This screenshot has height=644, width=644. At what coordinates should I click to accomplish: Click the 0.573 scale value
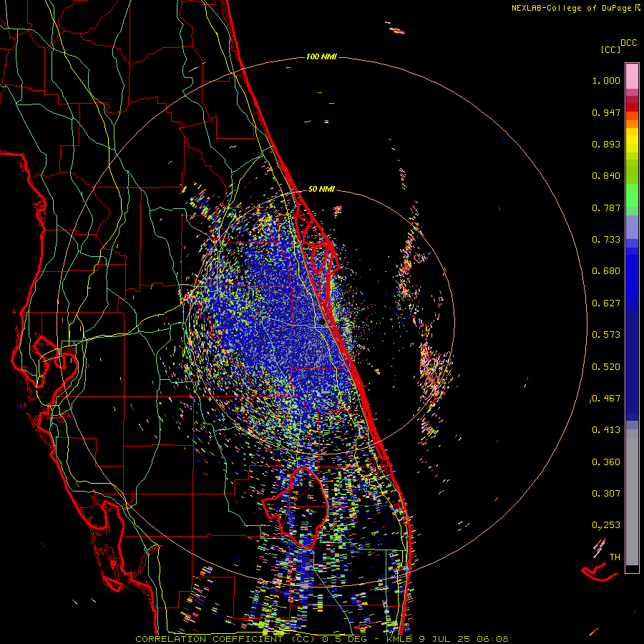coord(606,335)
